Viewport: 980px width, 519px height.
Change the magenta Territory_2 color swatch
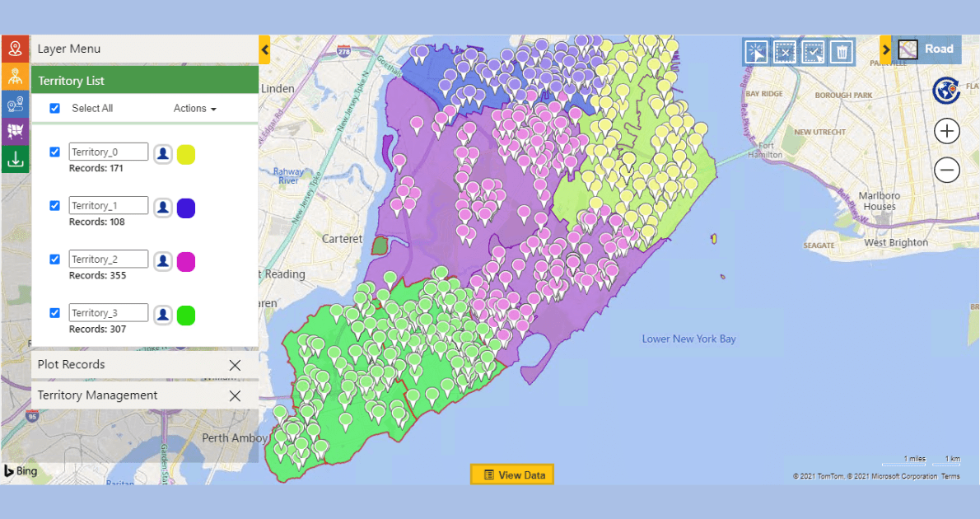[x=185, y=261]
